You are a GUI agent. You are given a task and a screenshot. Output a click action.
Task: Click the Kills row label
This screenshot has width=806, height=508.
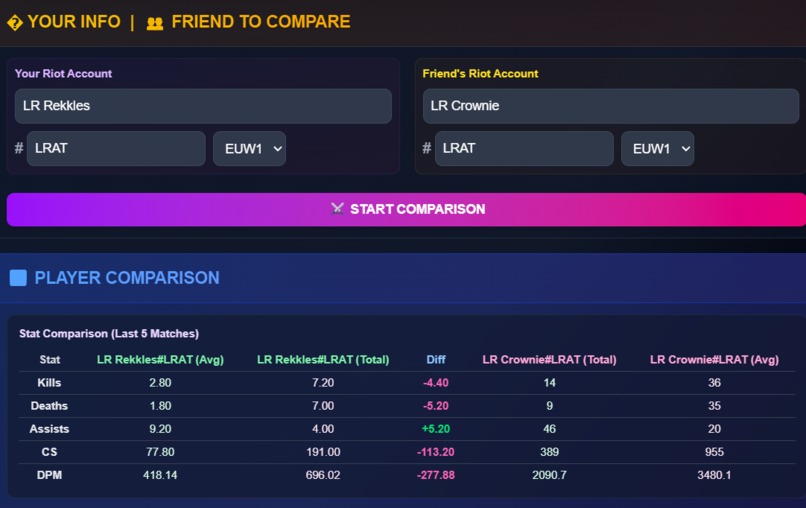(x=49, y=383)
